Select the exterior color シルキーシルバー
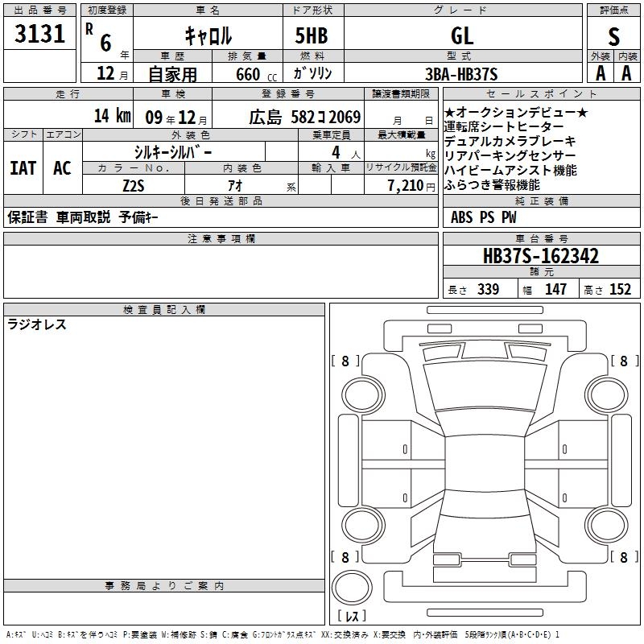 tap(173, 153)
